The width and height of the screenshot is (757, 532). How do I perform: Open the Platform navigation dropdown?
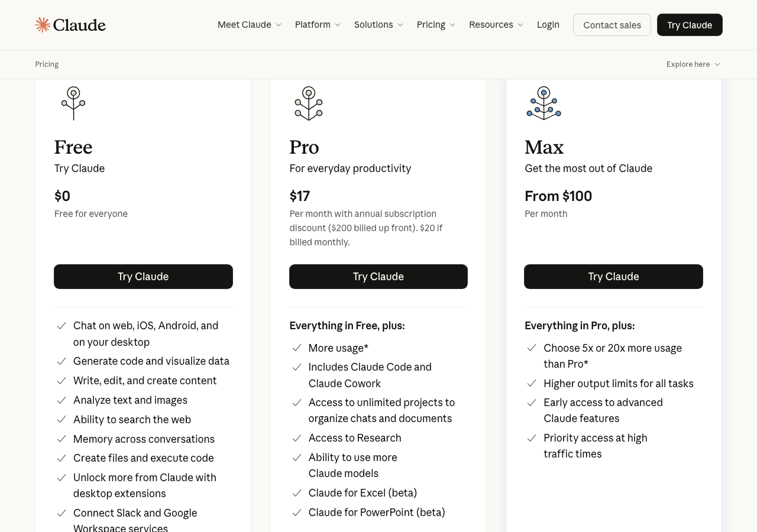[x=318, y=25]
